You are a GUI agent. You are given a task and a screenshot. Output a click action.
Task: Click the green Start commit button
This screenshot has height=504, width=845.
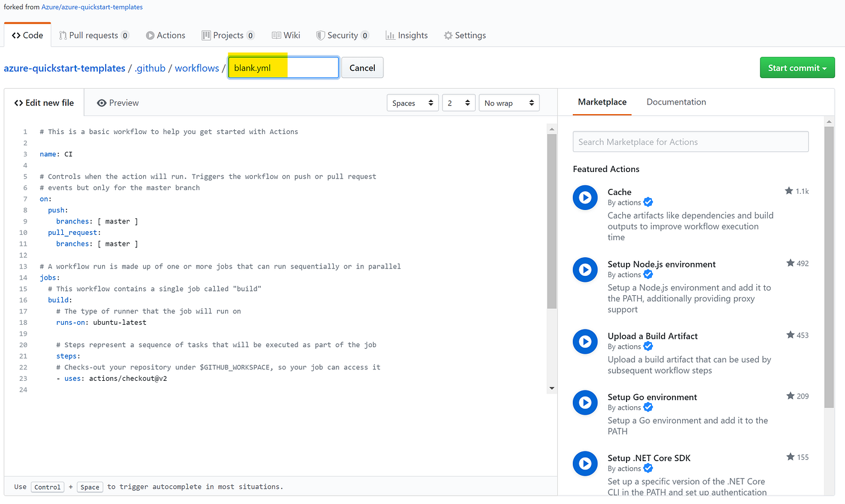tap(797, 67)
